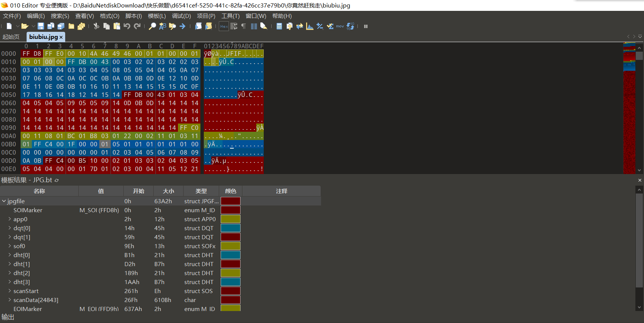Click the Save All toolbar icon
This screenshot has width=644, height=323.
point(61,26)
